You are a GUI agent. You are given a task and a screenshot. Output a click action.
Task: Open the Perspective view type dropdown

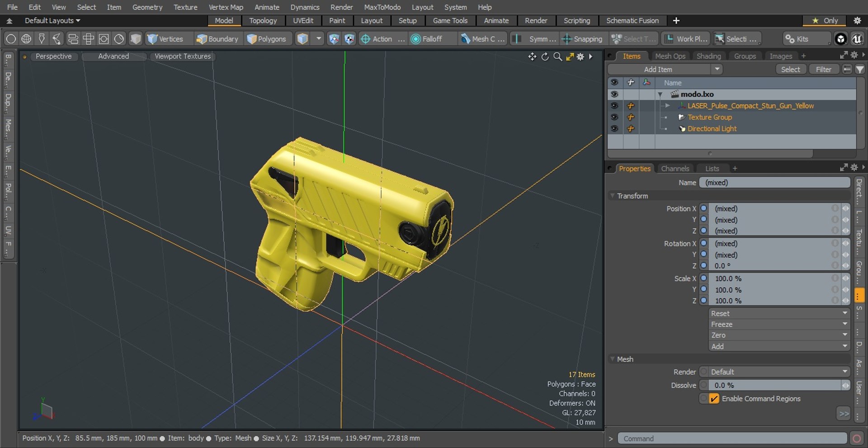point(53,56)
